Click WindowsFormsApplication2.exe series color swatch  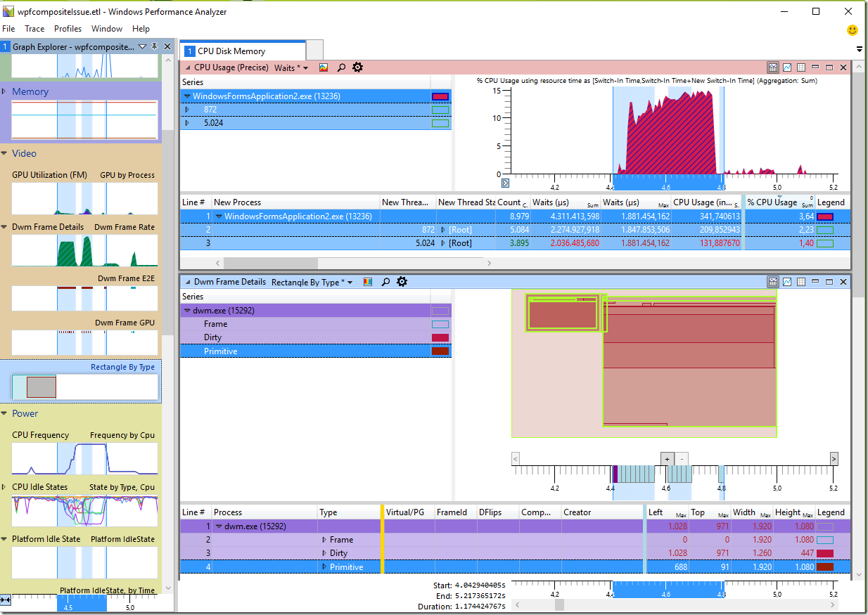440,96
